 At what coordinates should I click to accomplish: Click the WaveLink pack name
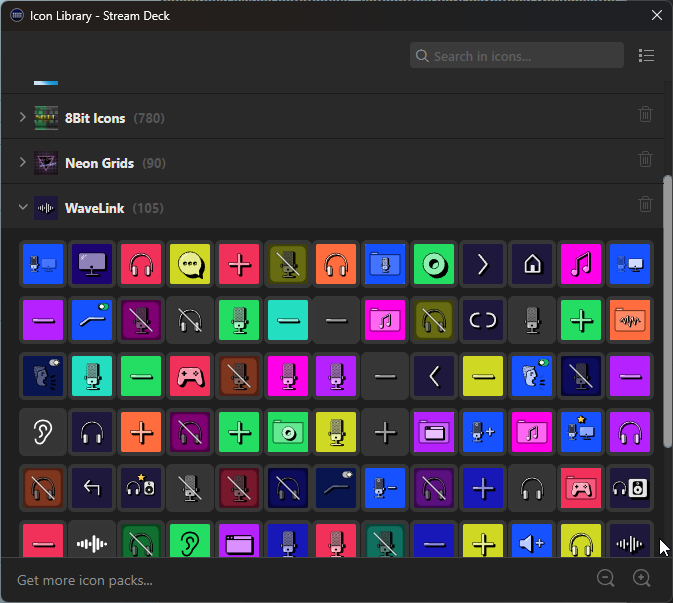[94, 208]
